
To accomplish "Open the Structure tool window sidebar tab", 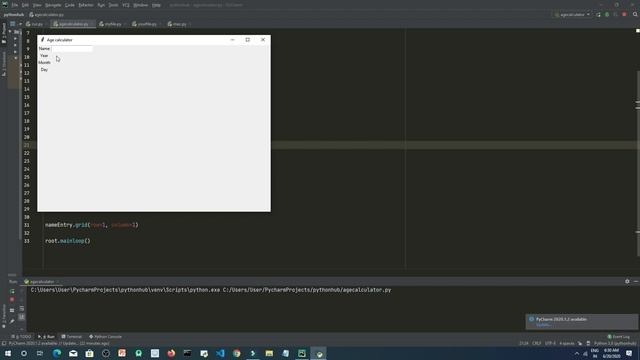I will [4, 64].
